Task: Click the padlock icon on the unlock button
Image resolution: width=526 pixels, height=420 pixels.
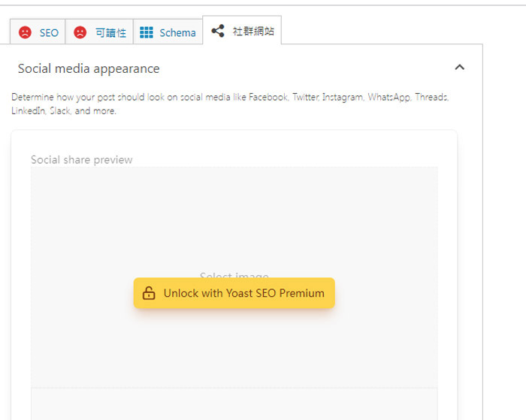Action: pos(149,293)
